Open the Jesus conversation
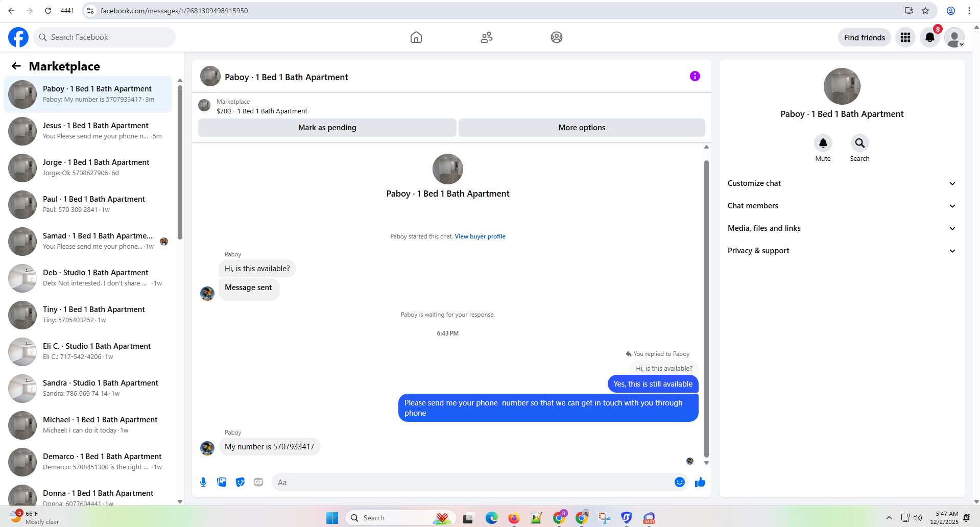This screenshot has width=980, height=527. (x=88, y=131)
